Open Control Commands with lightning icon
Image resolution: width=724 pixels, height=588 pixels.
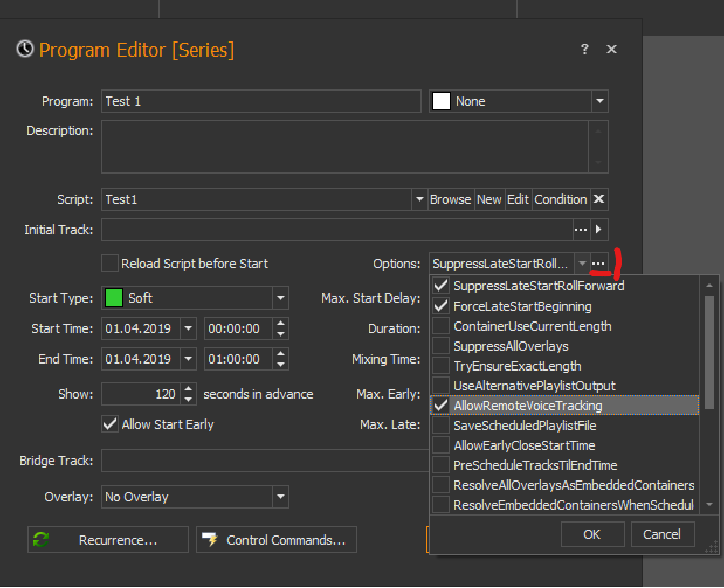pyautogui.click(x=276, y=539)
